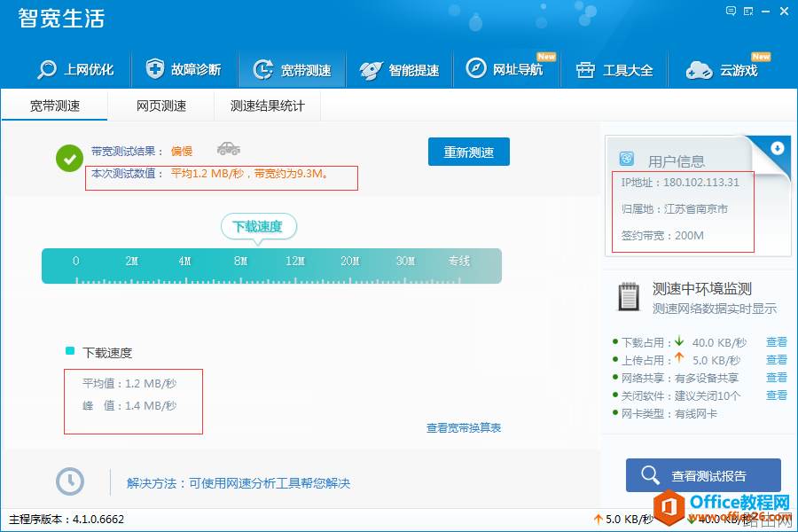The height and width of the screenshot is (532, 798).
Task: Click the 重新测速 button
Action: [469, 152]
